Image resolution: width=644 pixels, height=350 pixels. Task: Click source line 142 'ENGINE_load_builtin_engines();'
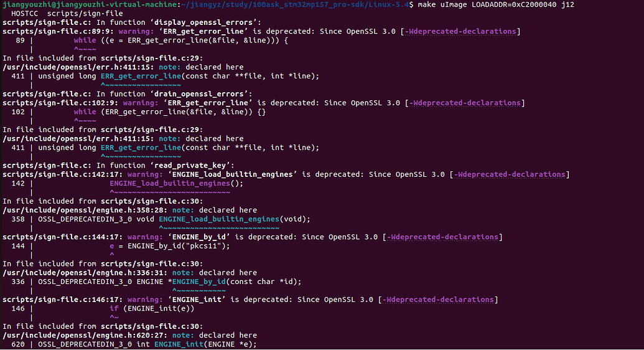128,184
